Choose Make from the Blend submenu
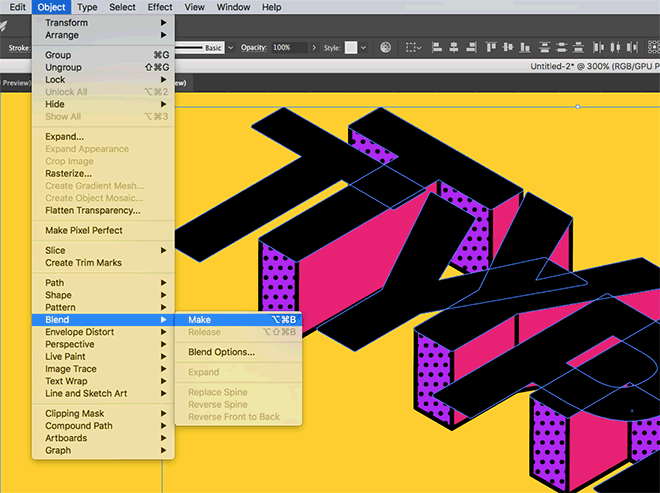The height and width of the screenshot is (493, 660). (199, 320)
